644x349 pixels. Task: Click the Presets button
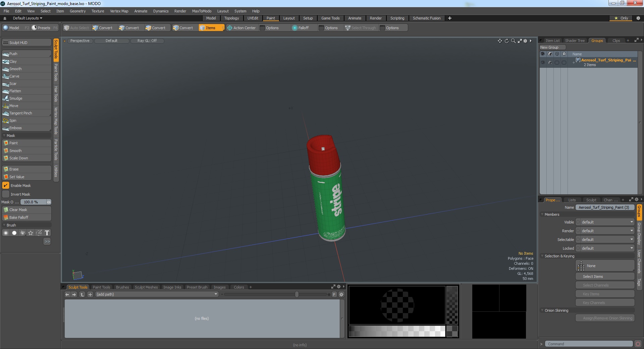point(45,28)
